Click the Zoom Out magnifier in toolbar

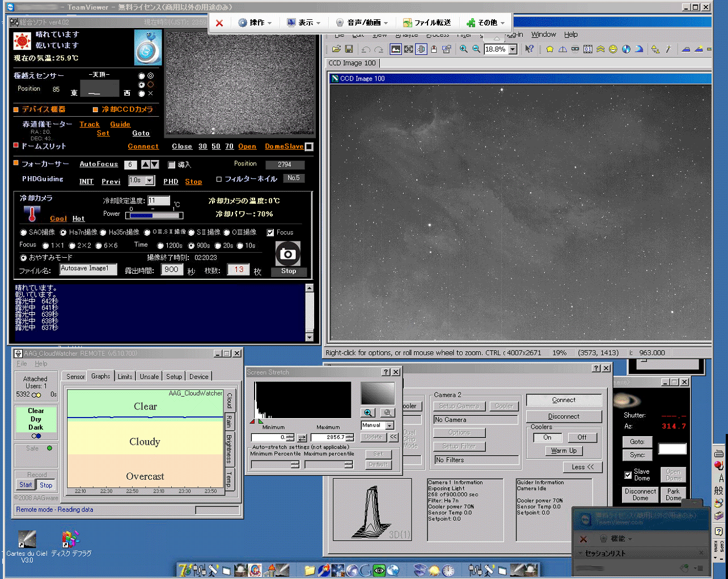click(476, 49)
